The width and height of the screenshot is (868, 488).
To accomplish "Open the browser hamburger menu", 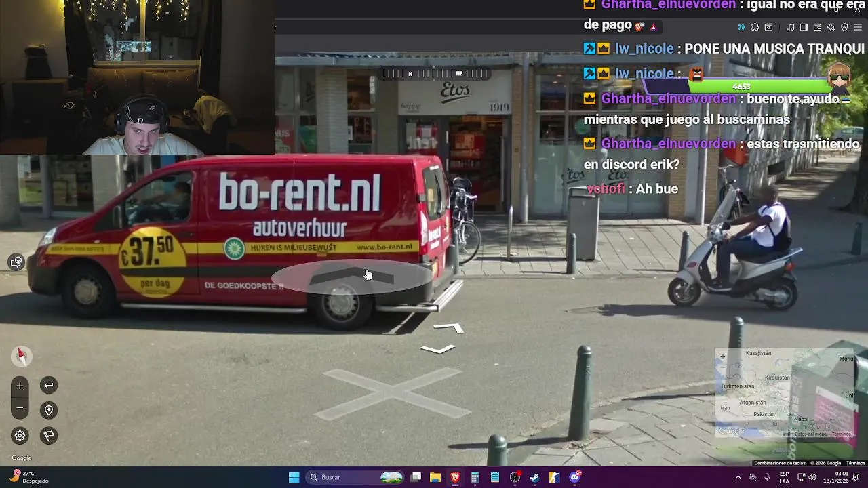I will [x=858, y=27].
